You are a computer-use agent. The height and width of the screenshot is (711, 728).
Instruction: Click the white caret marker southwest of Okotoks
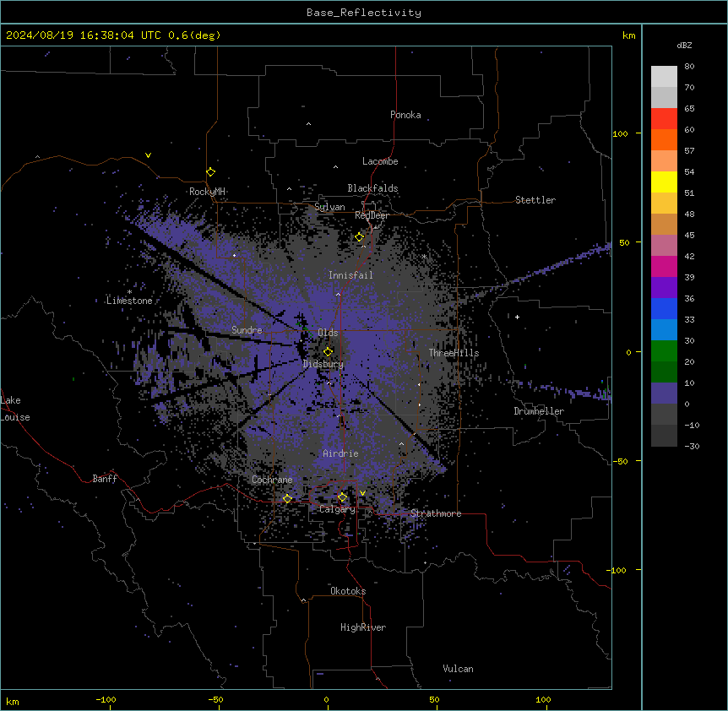(304, 600)
